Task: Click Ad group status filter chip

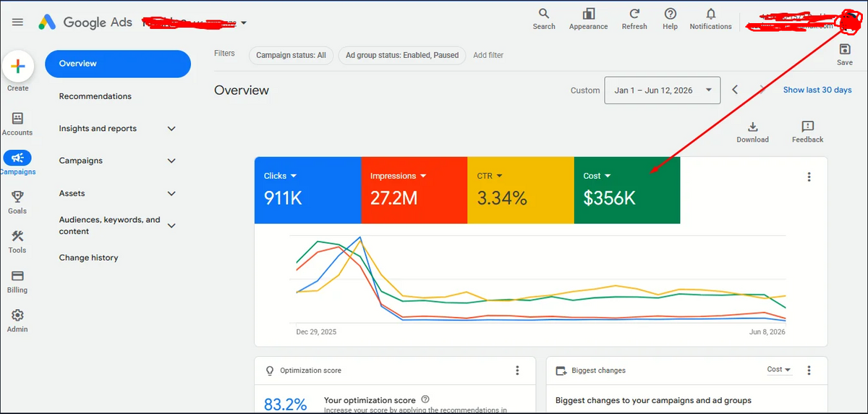Action: [402, 55]
